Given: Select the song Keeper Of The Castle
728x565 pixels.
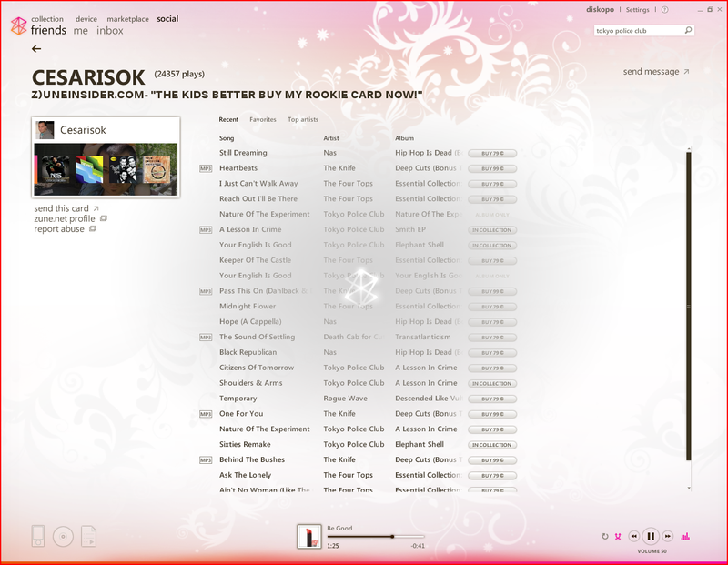Looking at the screenshot, I should (x=256, y=260).
